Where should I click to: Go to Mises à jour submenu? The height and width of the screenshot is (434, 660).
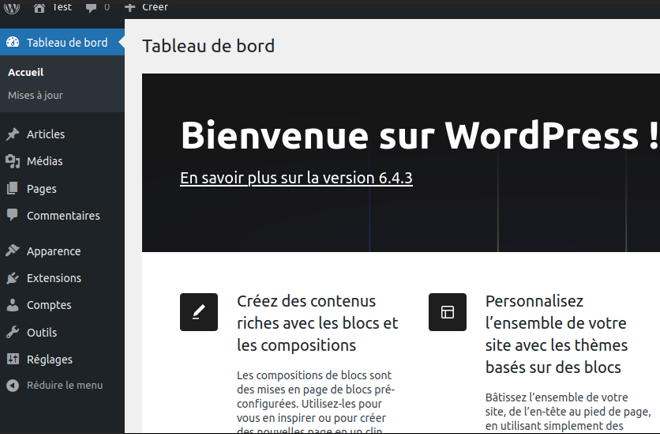(x=35, y=95)
